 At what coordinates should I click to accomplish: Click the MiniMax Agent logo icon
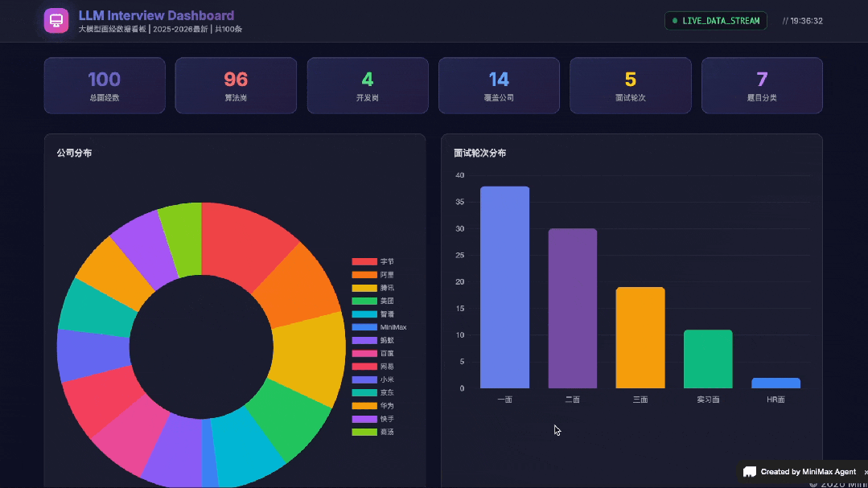[x=750, y=471]
